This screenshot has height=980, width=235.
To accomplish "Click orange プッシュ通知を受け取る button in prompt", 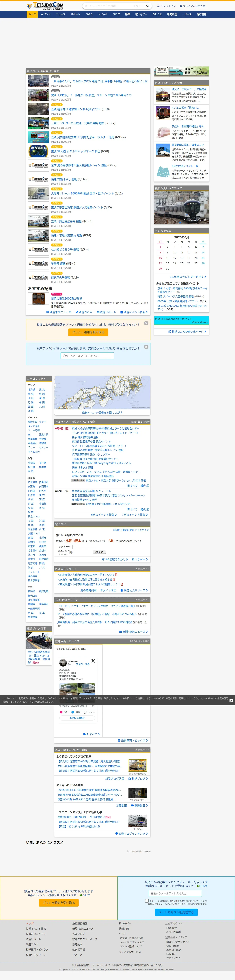I will 88,332.
